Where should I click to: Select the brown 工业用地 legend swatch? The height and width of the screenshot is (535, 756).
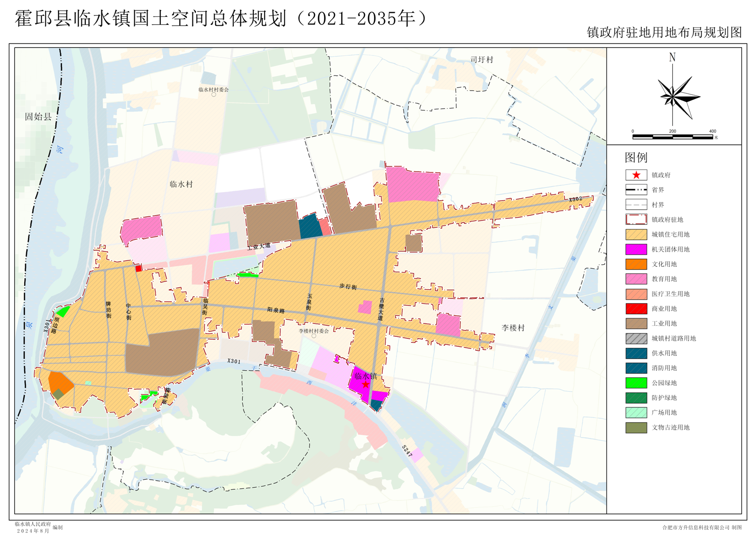click(636, 323)
